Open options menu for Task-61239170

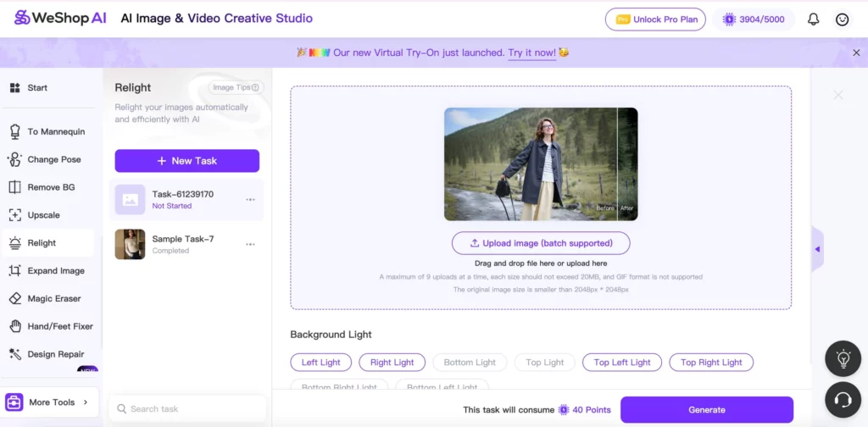point(250,200)
